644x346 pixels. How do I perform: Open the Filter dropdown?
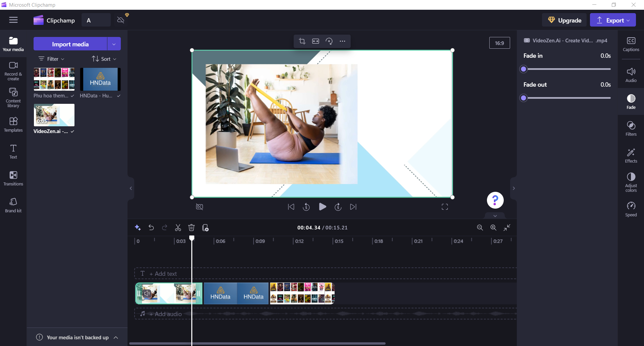pos(51,59)
